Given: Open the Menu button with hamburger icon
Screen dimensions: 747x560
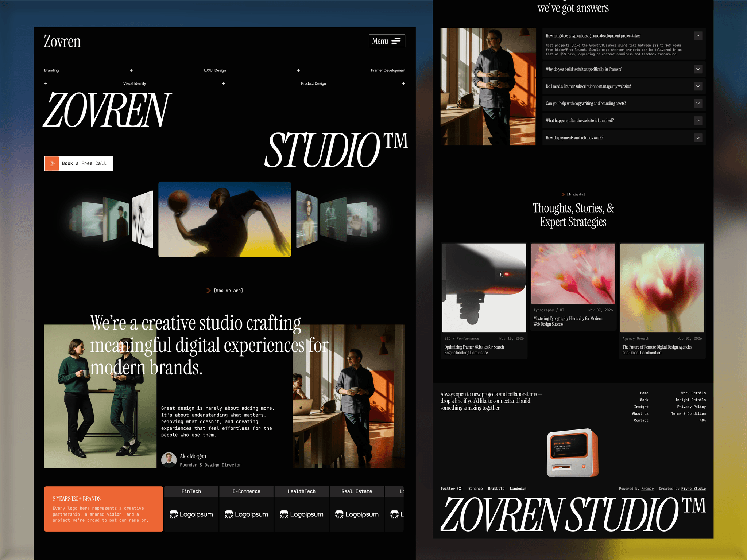Looking at the screenshot, I should click(387, 41).
